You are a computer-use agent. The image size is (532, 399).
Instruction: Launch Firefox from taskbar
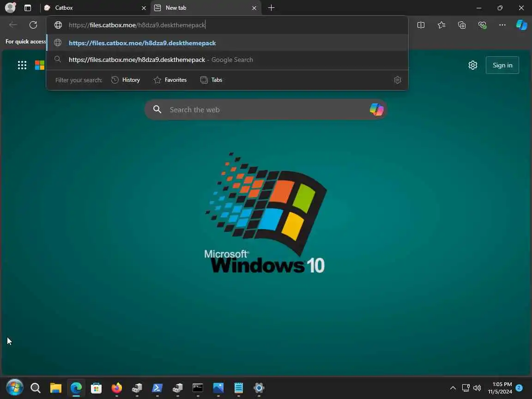(x=117, y=388)
